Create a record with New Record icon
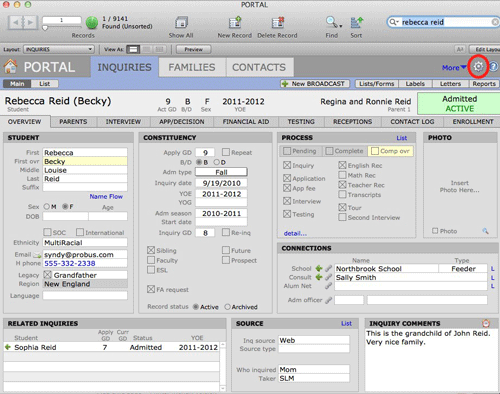This screenshot has width=500, height=394. point(235,23)
